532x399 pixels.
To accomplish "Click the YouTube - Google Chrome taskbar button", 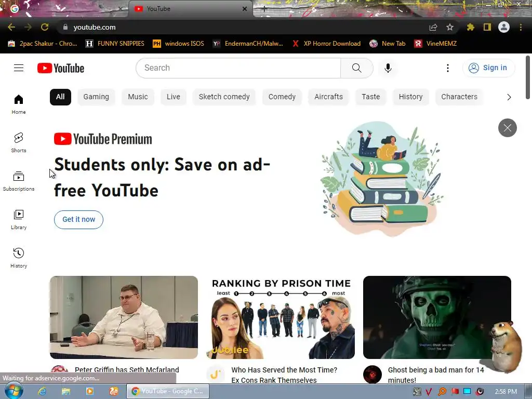I will pyautogui.click(x=168, y=391).
